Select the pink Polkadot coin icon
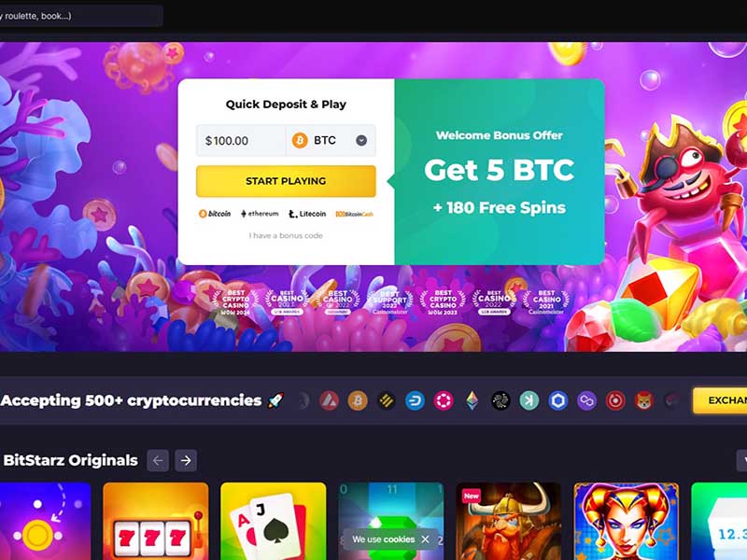 pos(443,400)
